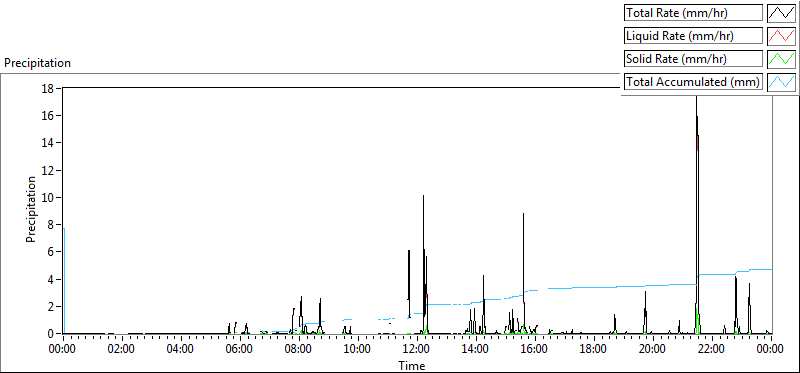Click the Time axis label
The width and height of the screenshot is (800, 373).
[411, 365]
